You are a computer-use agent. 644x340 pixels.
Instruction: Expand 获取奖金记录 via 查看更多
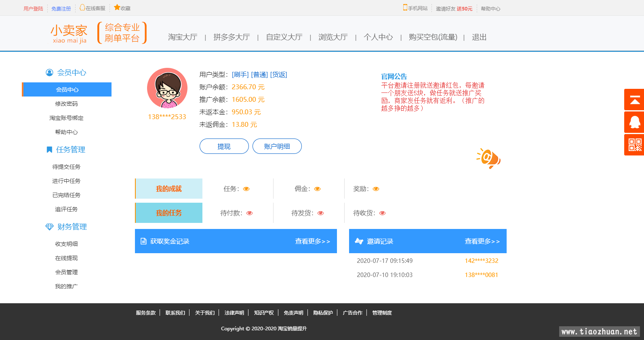(312, 241)
